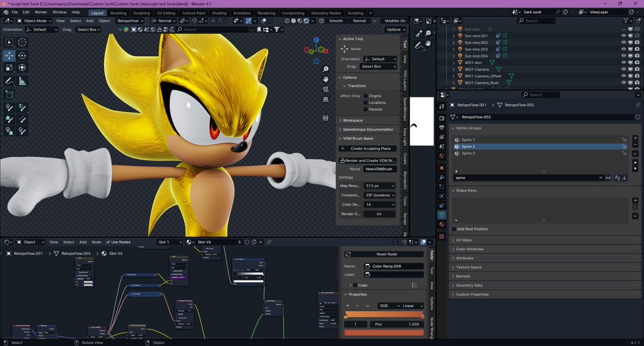This screenshot has width=644, height=346.
Task: Add a new vertex group with plus button
Action: pos(635,139)
